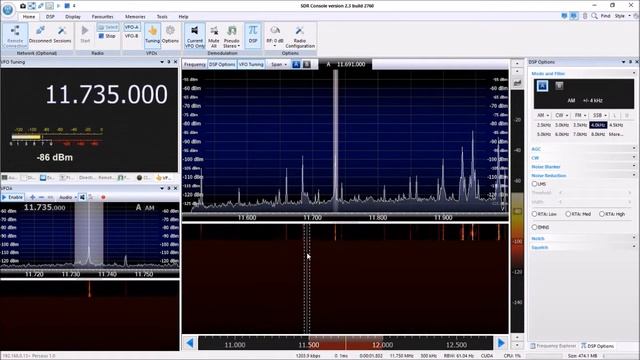Toggle Current VFO Only speaker

[x=195, y=36]
